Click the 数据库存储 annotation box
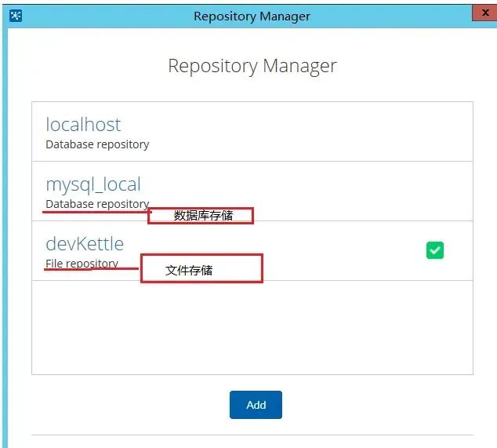This screenshot has width=497, height=448. click(x=201, y=216)
